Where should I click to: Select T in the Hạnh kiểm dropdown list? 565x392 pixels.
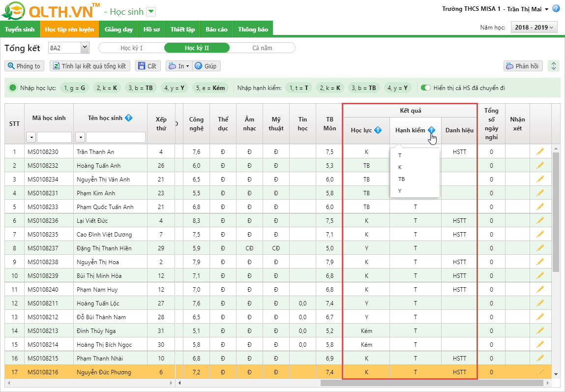pyautogui.click(x=415, y=155)
